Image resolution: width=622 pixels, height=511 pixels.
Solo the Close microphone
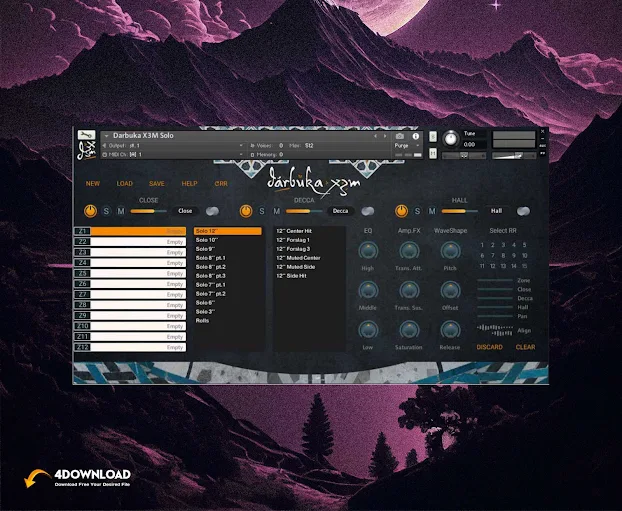(106, 211)
